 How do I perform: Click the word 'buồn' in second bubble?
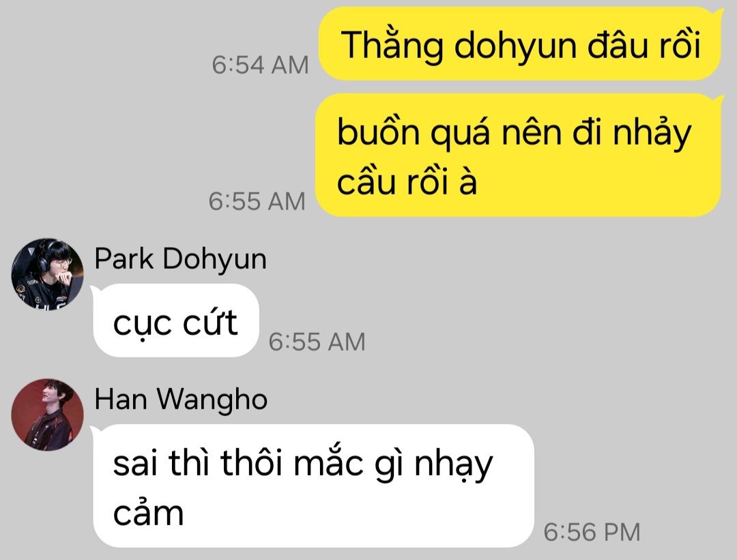tap(378, 132)
